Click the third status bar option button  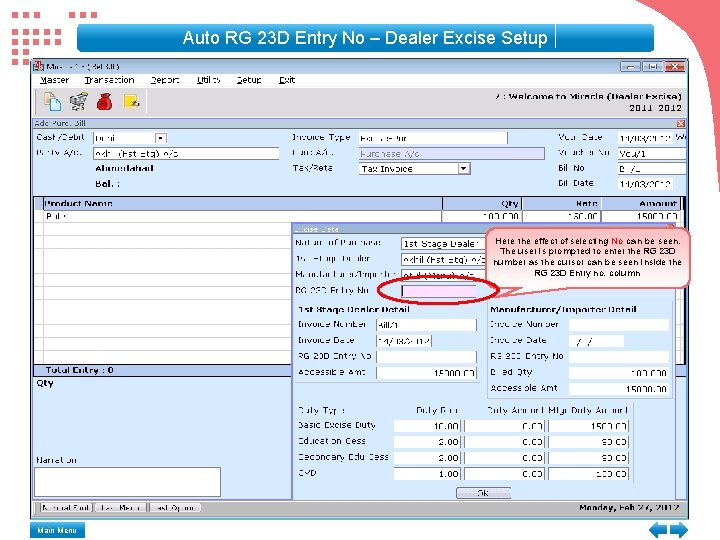pos(175,507)
